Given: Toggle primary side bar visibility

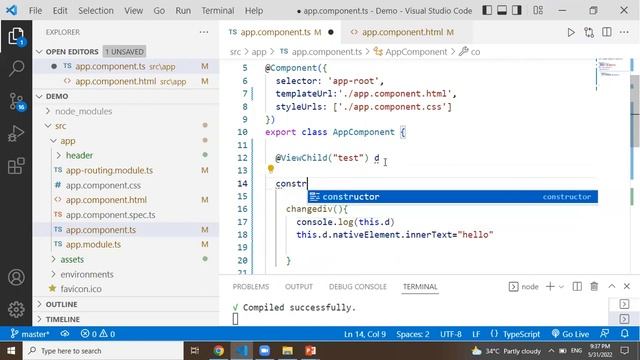Looking at the screenshot, I should tap(487, 10).
